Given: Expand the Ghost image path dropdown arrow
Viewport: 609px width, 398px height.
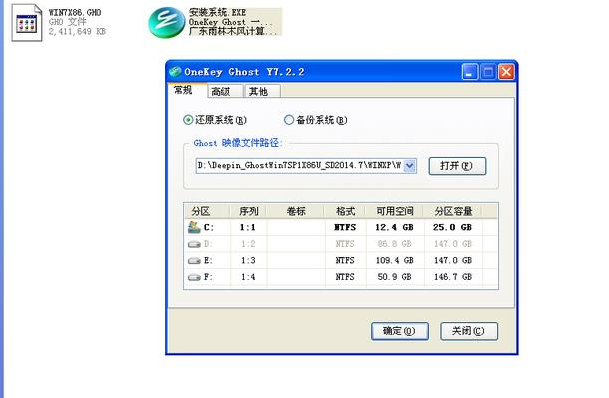Looking at the screenshot, I should (410, 166).
